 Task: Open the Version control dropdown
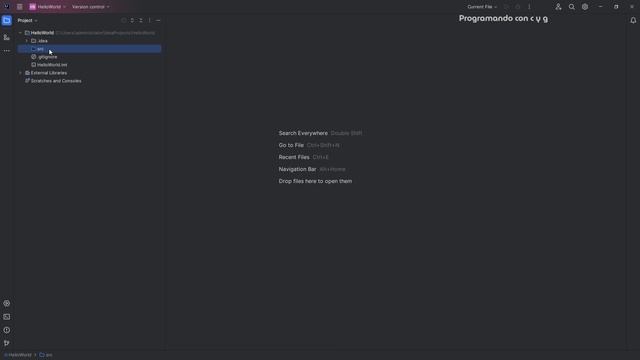[x=91, y=7]
